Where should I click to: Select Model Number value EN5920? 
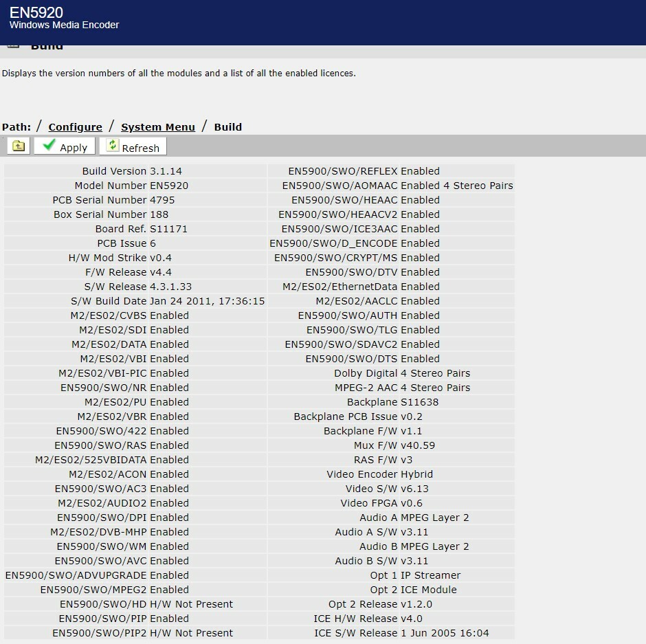tap(169, 186)
